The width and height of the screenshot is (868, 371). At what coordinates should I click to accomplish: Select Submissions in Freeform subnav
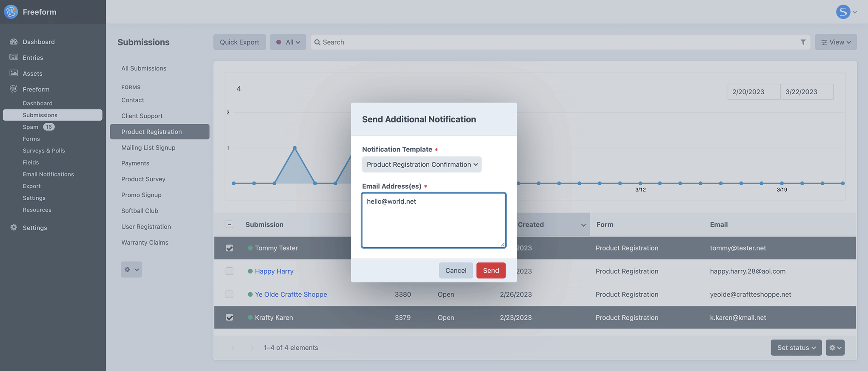pos(53,115)
